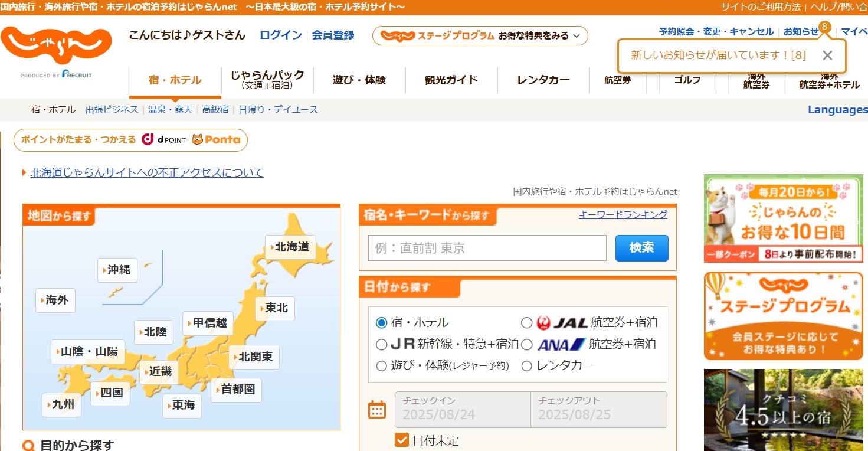Open the 海外航空券 tab
Screen dimensions: 868x451
(756, 80)
